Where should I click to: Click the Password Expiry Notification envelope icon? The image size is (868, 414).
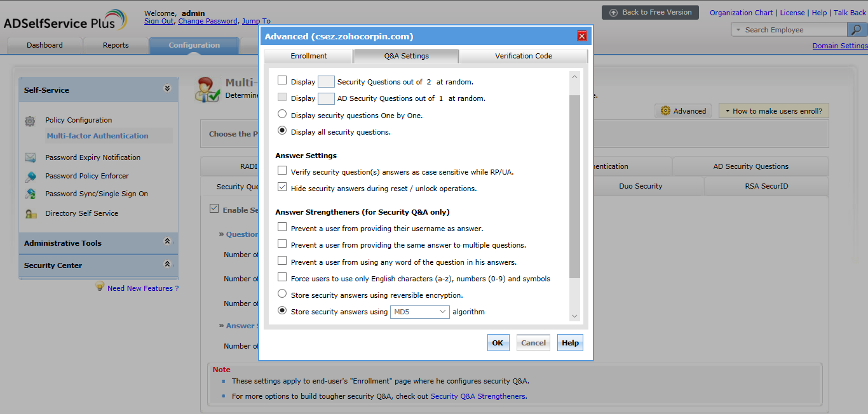[x=30, y=157]
